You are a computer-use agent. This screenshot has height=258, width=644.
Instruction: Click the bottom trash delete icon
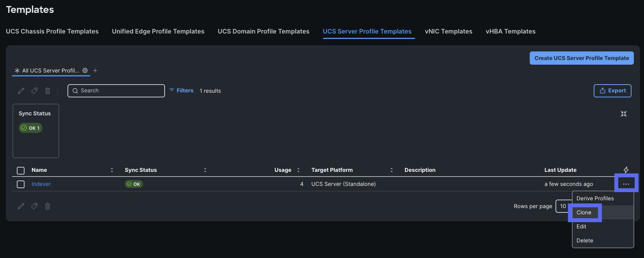pyautogui.click(x=48, y=206)
